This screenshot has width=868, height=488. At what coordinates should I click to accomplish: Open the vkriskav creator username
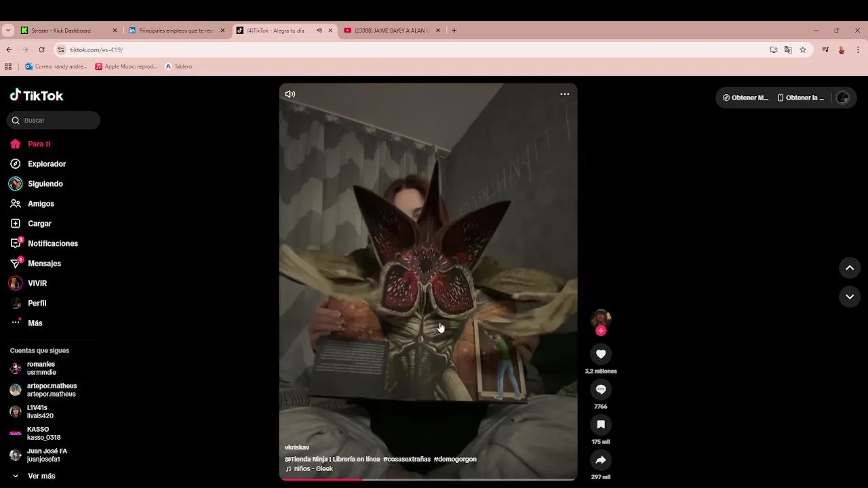297,447
